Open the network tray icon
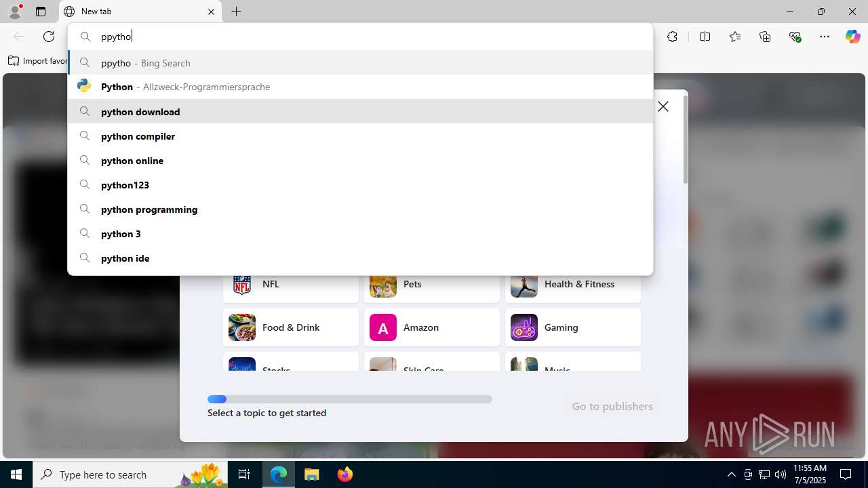This screenshot has width=868, height=488. pos(764,474)
